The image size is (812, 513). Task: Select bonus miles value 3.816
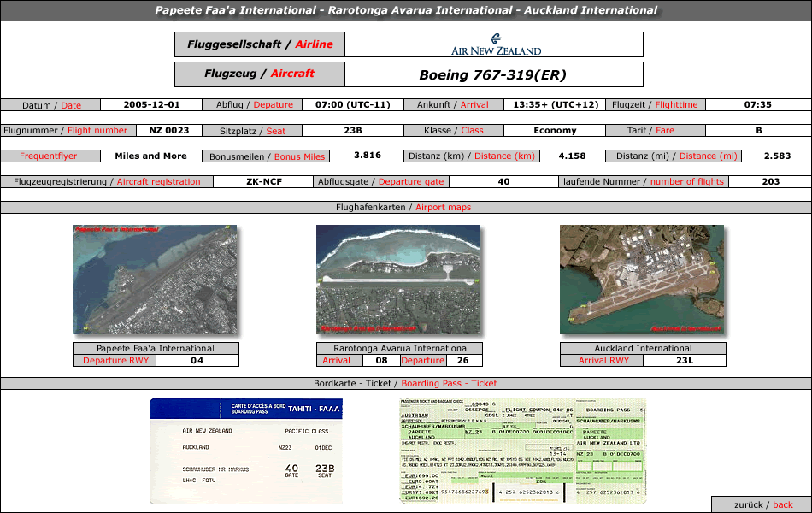click(x=368, y=156)
